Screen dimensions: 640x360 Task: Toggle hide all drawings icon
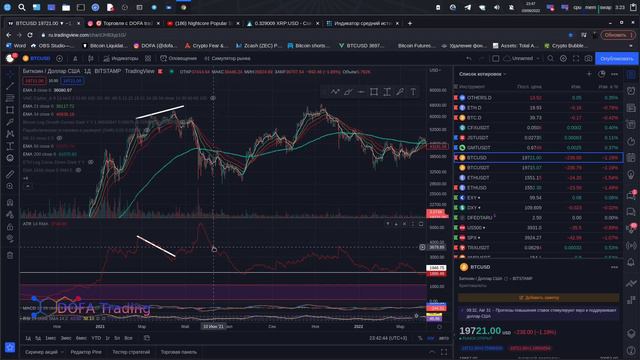click(10, 239)
